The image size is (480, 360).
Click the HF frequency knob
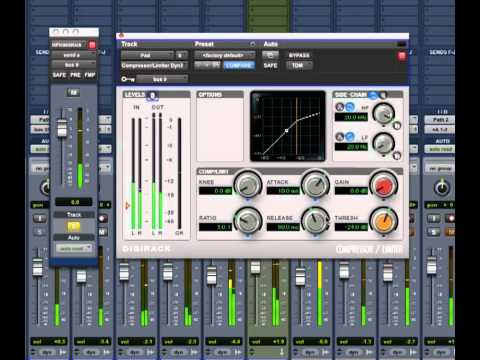(383, 113)
